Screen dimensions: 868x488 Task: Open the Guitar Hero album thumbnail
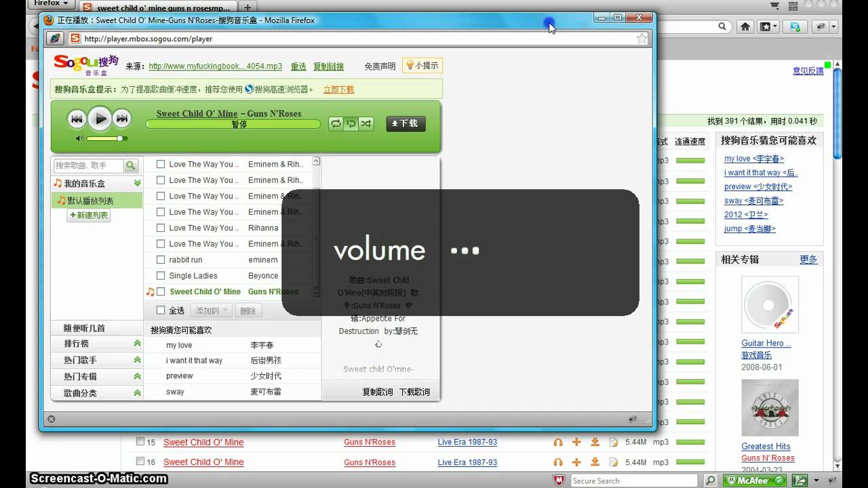pos(770,304)
